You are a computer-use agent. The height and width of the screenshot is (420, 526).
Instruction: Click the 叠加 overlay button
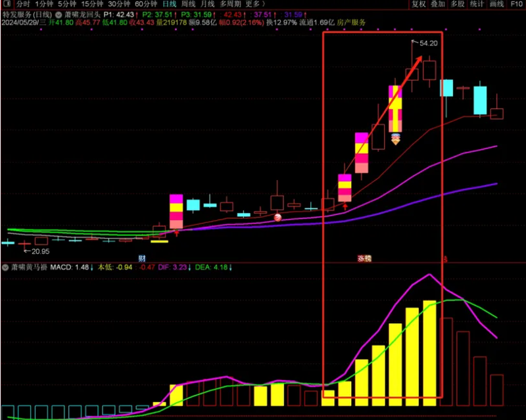439,4
